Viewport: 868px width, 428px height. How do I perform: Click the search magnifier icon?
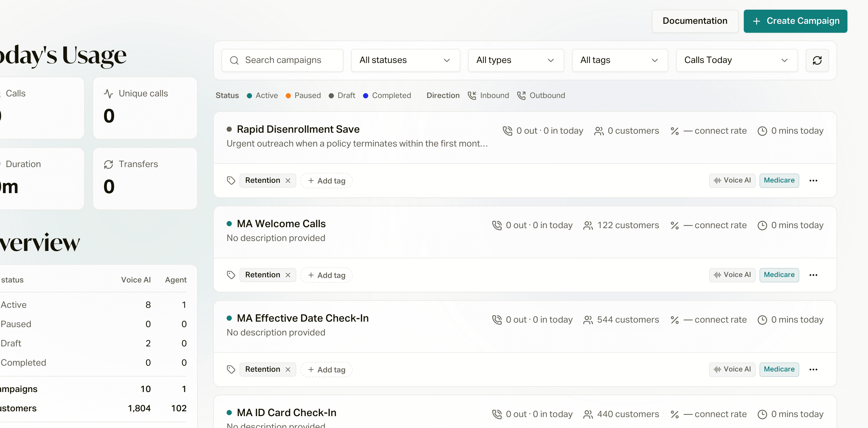[234, 60]
